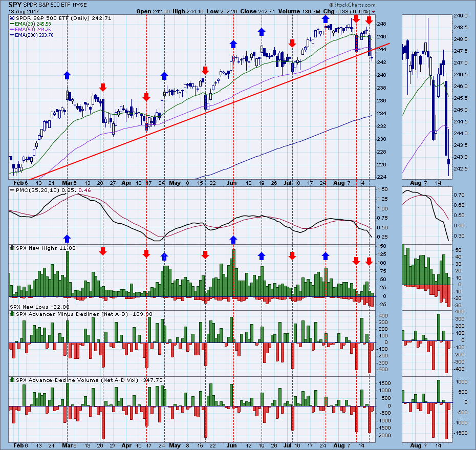Click the 1.50 tick on the PMO axis
This screenshot has height=450, width=476.
(382, 189)
